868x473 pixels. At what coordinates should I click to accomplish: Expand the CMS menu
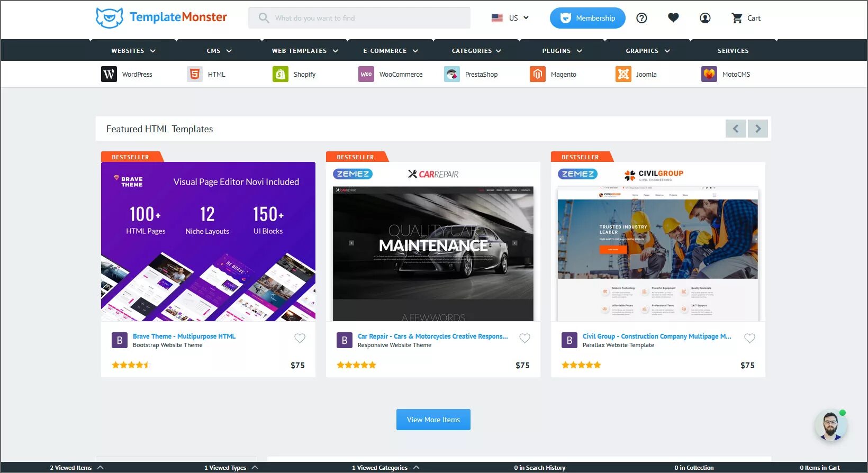tap(219, 51)
